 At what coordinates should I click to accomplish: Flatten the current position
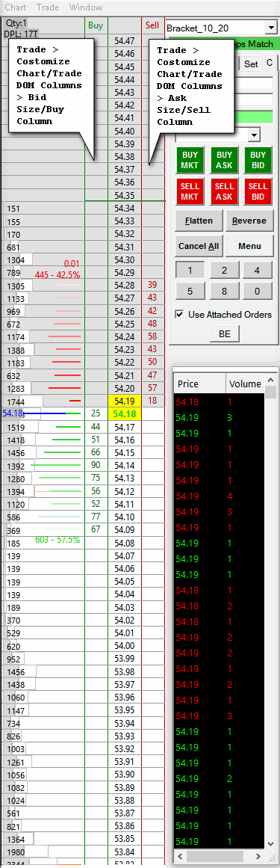point(199,221)
